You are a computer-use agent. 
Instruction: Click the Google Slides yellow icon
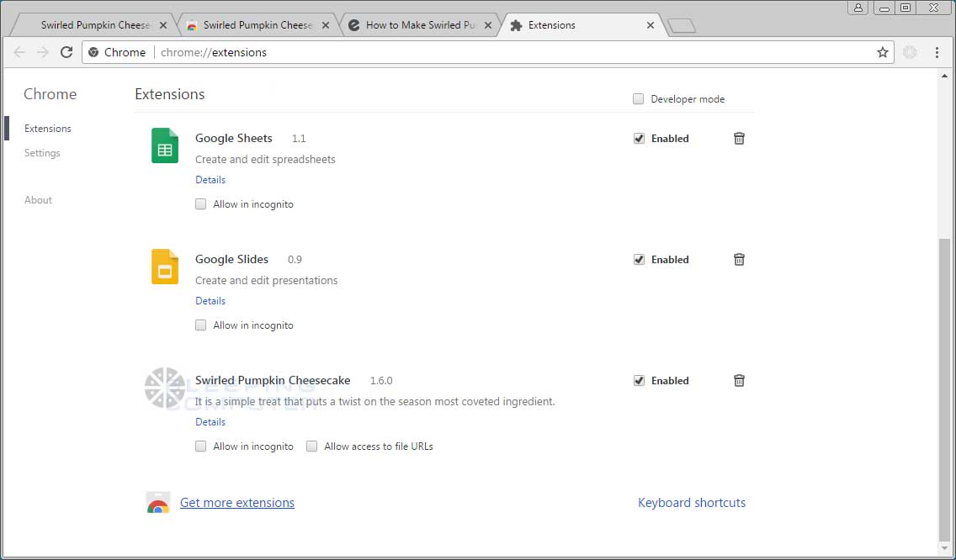pos(165,267)
